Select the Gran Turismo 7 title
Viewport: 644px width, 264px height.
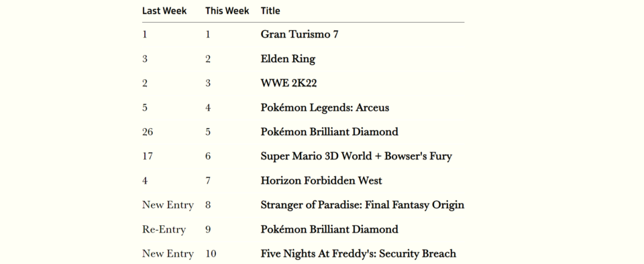(x=299, y=34)
